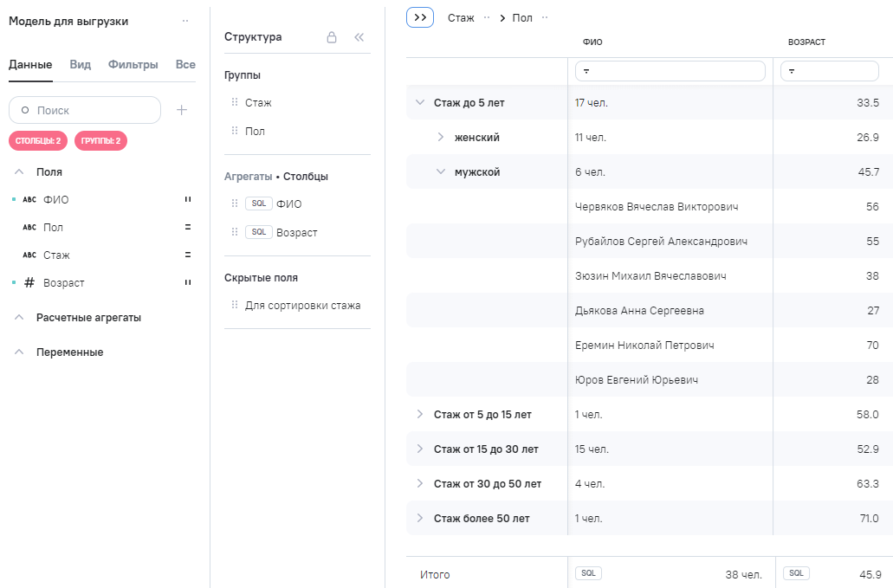Click the lock icon in Структура panel
Image resolution: width=893 pixels, height=588 pixels.
tap(331, 37)
